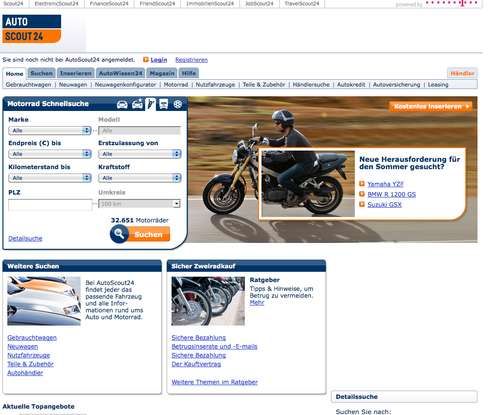Select the motorcycle search tab icon
The image size is (500, 415).
(151, 104)
